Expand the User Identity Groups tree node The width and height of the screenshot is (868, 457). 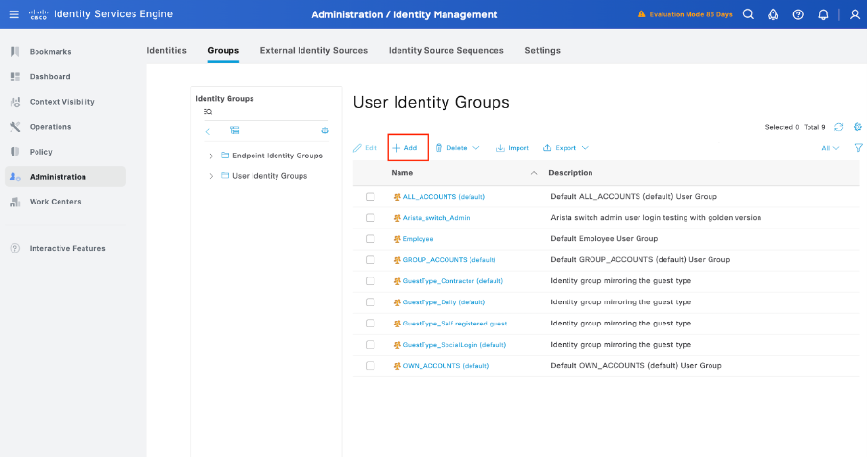(211, 176)
